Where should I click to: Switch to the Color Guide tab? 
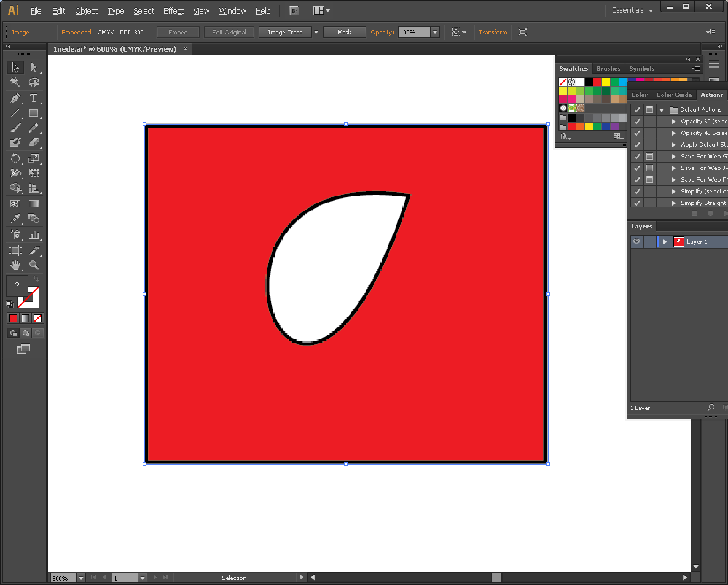(674, 95)
